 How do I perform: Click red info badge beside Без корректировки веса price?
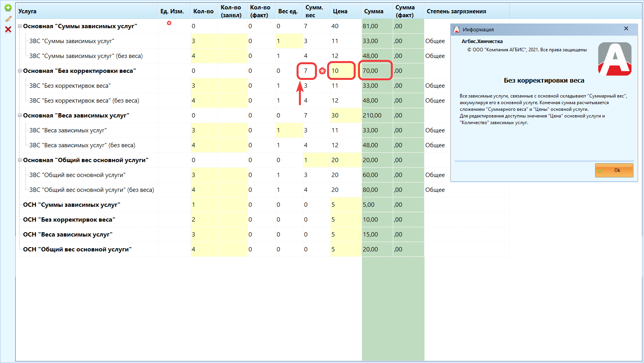point(322,71)
